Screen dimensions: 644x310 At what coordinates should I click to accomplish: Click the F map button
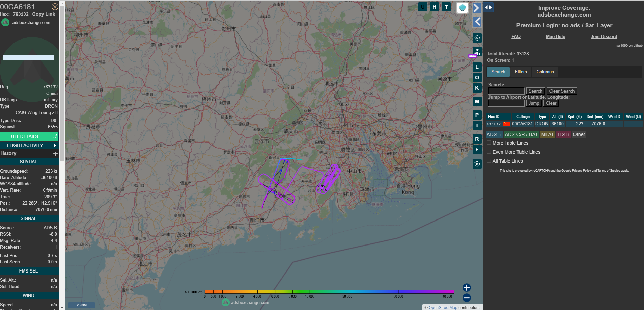pyautogui.click(x=477, y=150)
